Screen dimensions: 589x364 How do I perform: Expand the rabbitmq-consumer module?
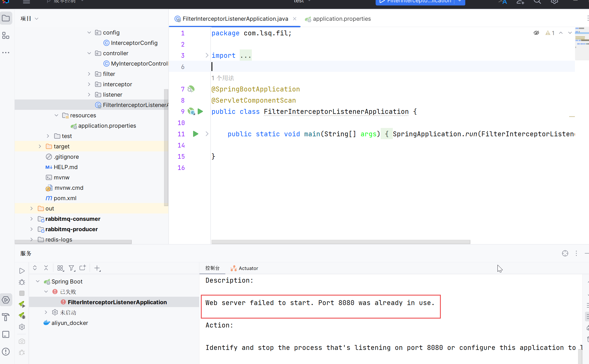point(32,219)
